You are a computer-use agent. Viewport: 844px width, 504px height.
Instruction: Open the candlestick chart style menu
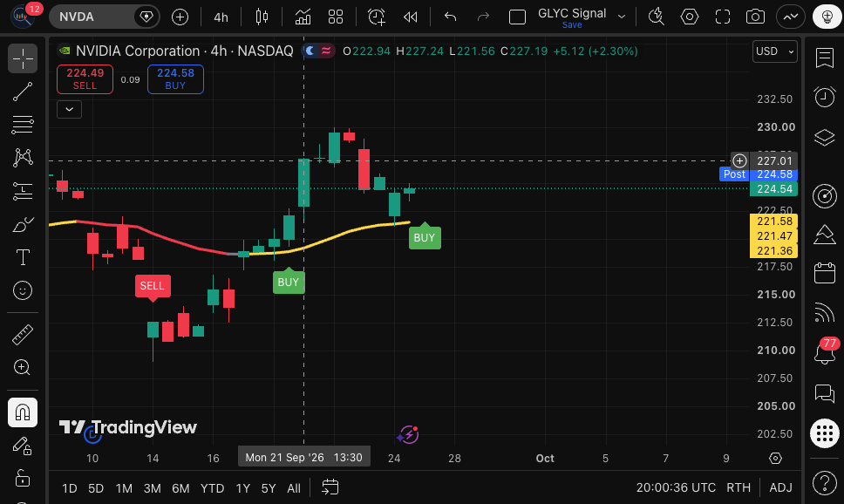tap(262, 17)
